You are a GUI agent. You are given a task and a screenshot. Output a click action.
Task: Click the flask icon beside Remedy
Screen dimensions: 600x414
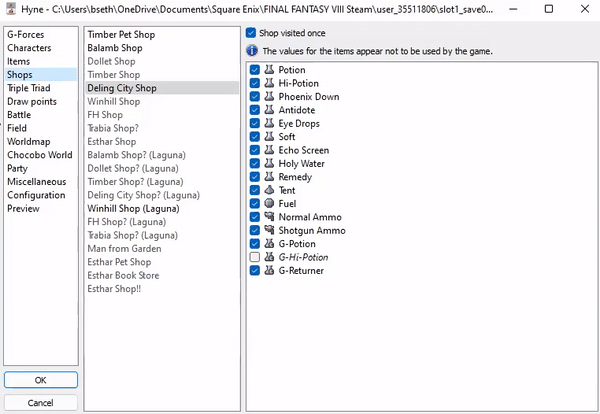269,177
